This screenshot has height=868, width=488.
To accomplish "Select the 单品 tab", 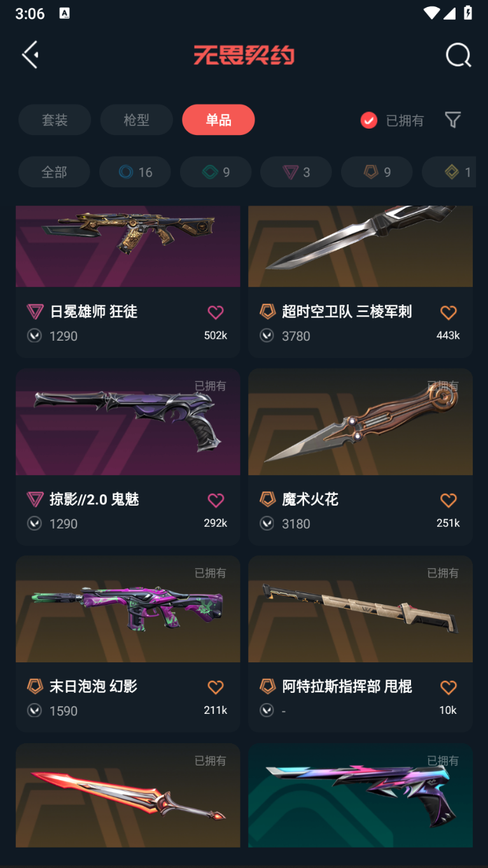I will (218, 120).
